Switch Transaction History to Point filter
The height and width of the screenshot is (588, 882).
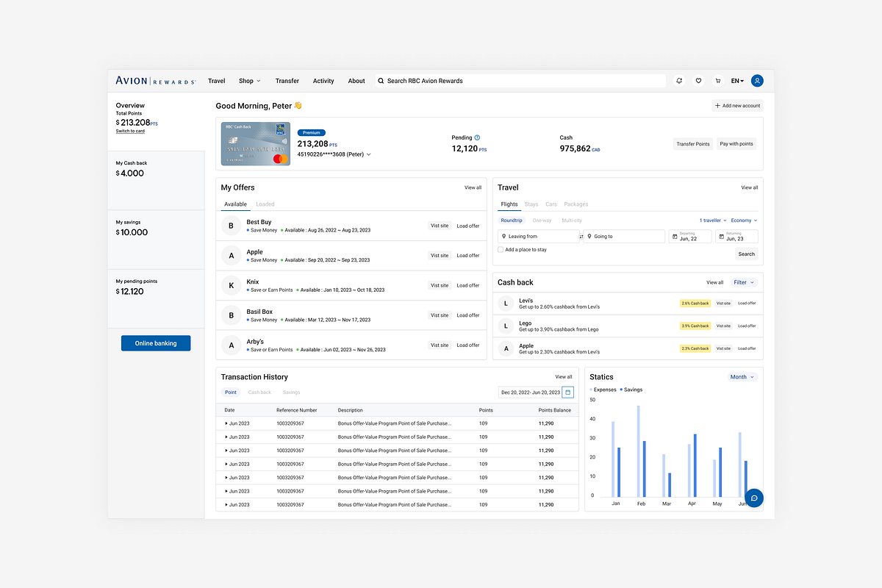(231, 392)
